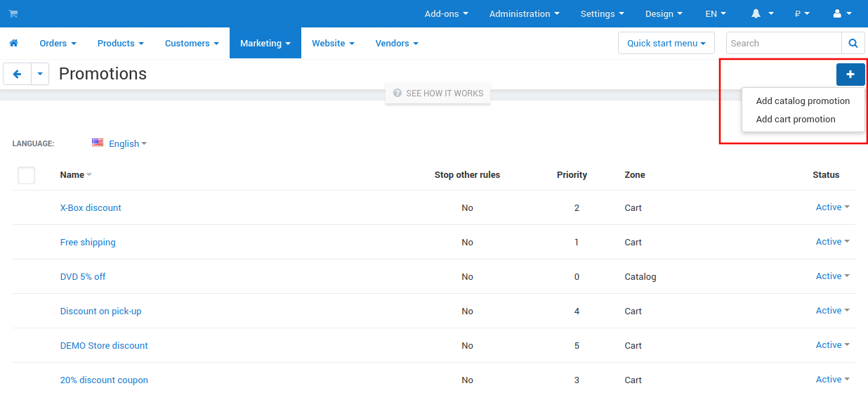Expand the Administration menu
The width and height of the screenshot is (868, 412).
pyautogui.click(x=525, y=14)
